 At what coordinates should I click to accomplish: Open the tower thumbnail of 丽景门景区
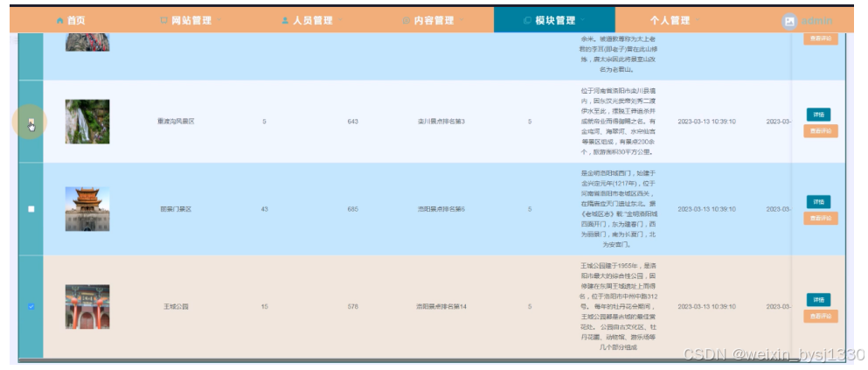click(87, 209)
